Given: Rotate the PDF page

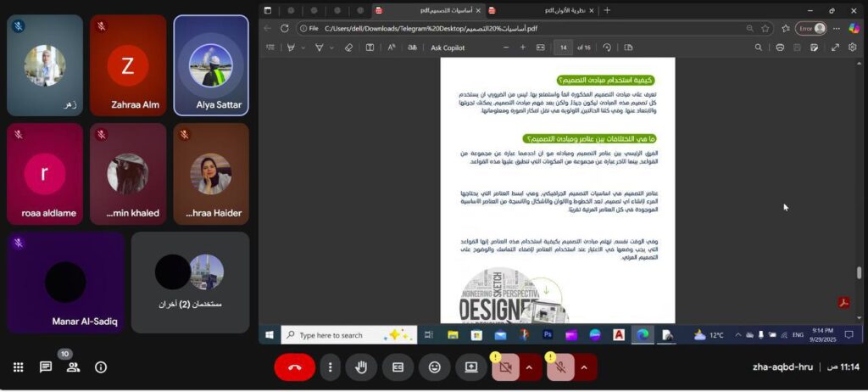Looking at the screenshot, I should (x=607, y=48).
